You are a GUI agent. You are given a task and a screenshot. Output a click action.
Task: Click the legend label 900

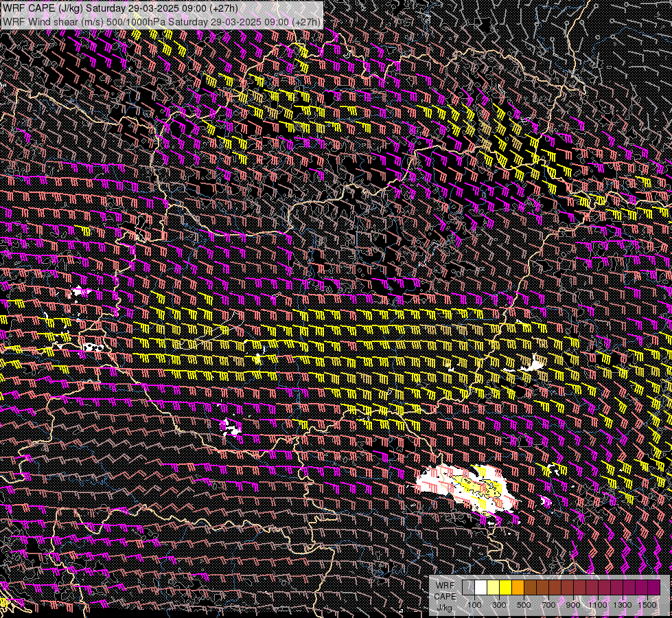click(573, 605)
